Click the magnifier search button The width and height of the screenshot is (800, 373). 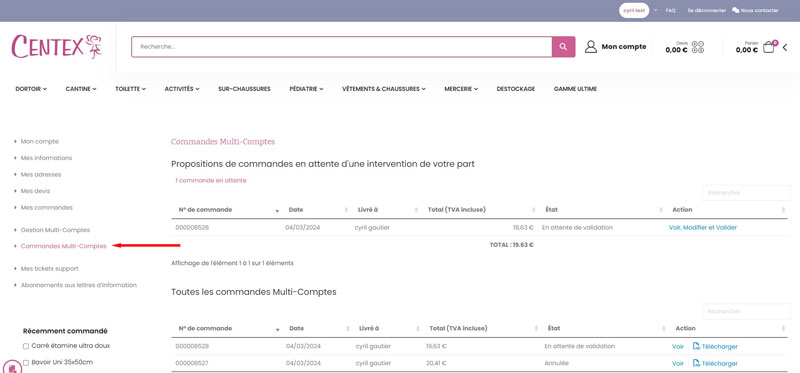(563, 47)
